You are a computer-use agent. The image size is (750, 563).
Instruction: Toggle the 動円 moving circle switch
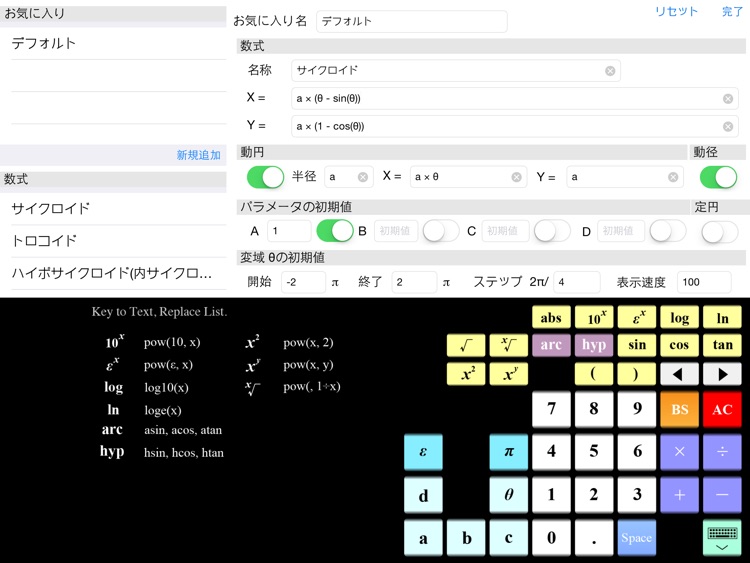point(265,177)
